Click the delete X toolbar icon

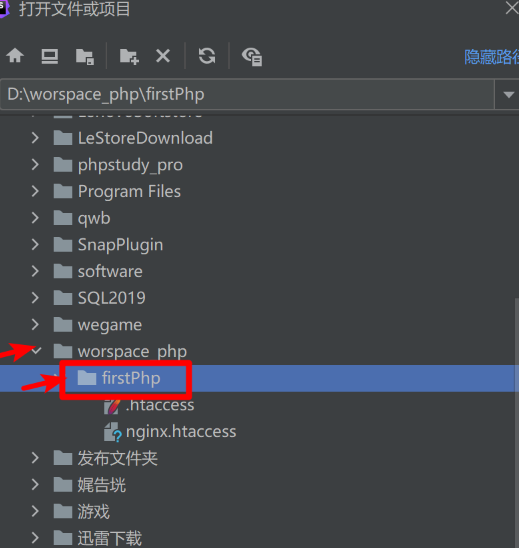pyautogui.click(x=163, y=56)
